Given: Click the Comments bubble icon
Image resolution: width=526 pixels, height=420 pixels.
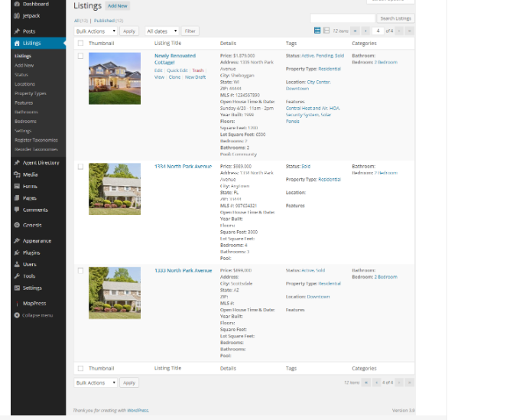Looking at the screenshot, I should click(x=17, y=210).
